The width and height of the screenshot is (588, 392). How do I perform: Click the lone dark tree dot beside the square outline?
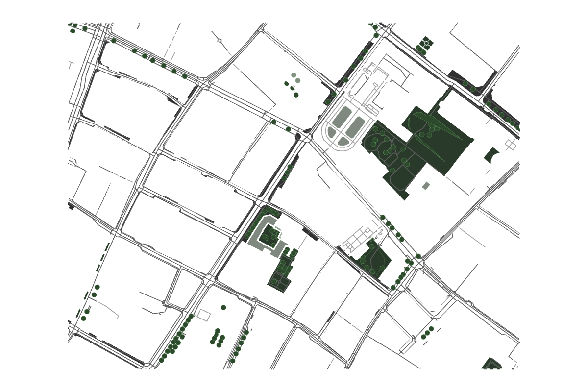(x=223, y=307)
